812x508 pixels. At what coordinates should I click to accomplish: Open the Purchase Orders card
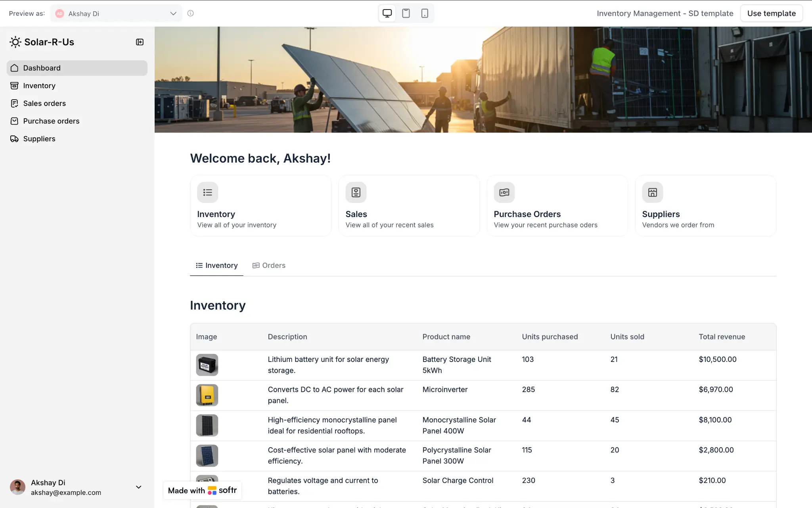point(557,206)
